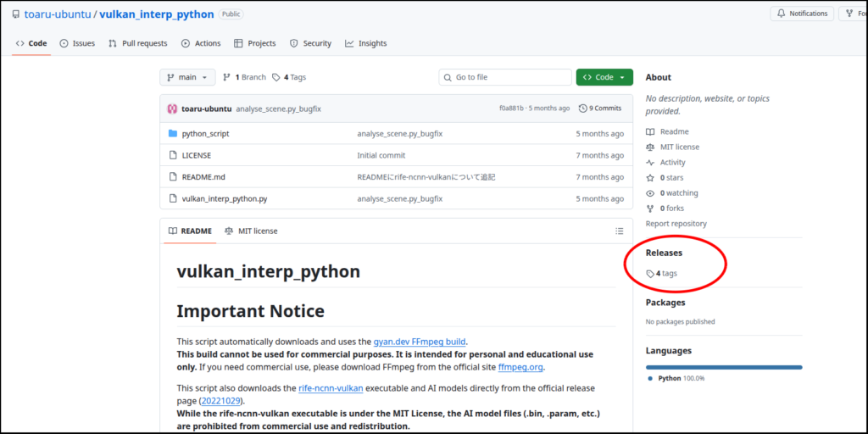Follow the rife-ncnn-vulkan link
868x434 pixels.
[331, 388]
